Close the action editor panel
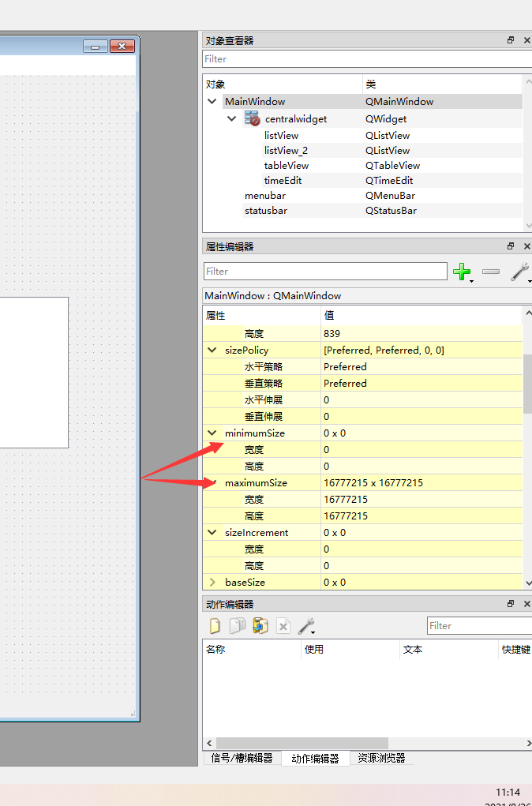 point(526,604)
